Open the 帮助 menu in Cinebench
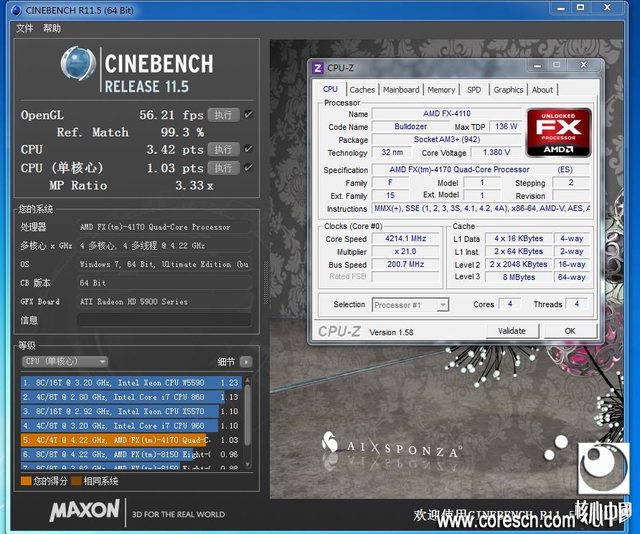Image resolution: width=640 pixels, height=534 pixels. (52, 28)
